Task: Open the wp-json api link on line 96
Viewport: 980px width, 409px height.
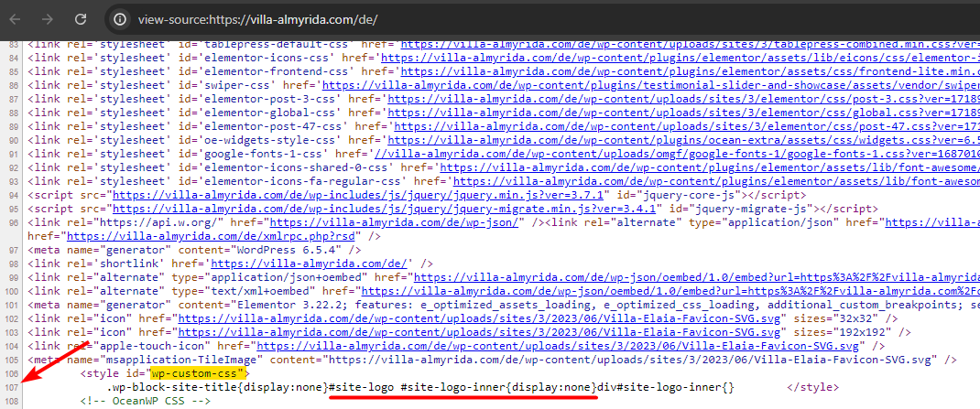Action: click(393, 221)
